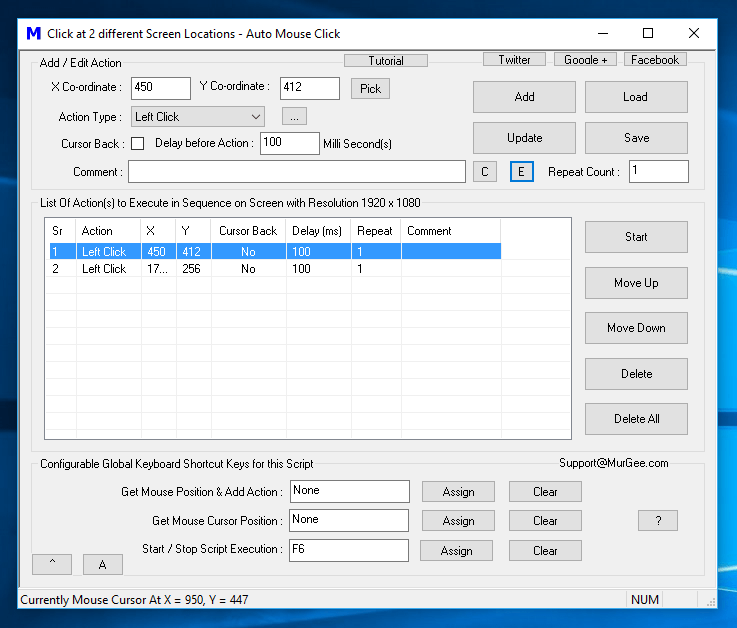The width and height of the screenshot is (737, 628).
Task: Click the caret ^ button at bottom left
Action: (52, 564)
